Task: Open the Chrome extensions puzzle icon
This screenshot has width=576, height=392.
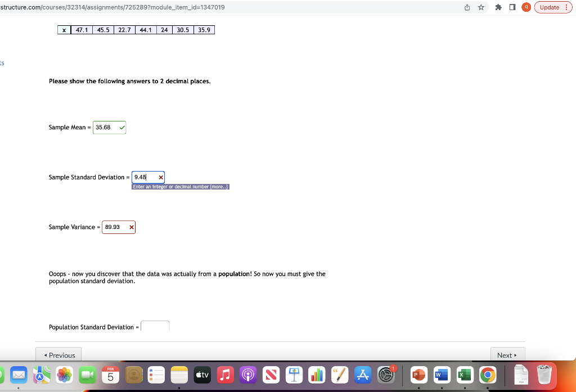Action: click(498, 7)
